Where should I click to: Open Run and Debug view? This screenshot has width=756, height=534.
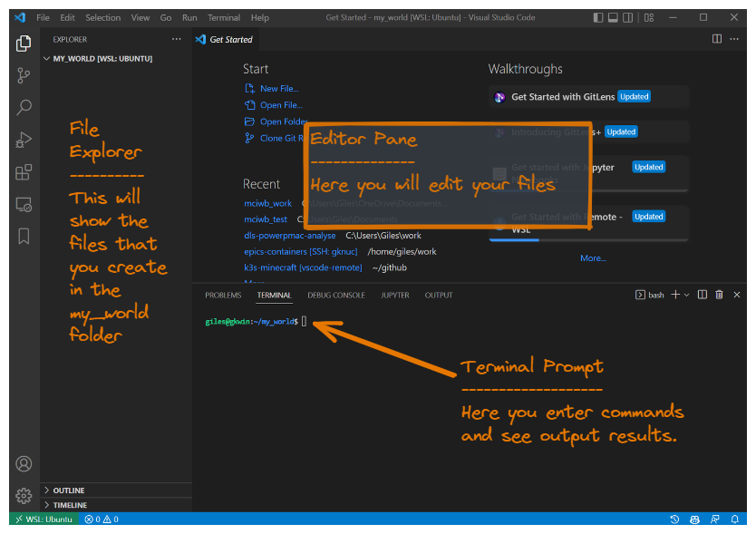point(24,140)
